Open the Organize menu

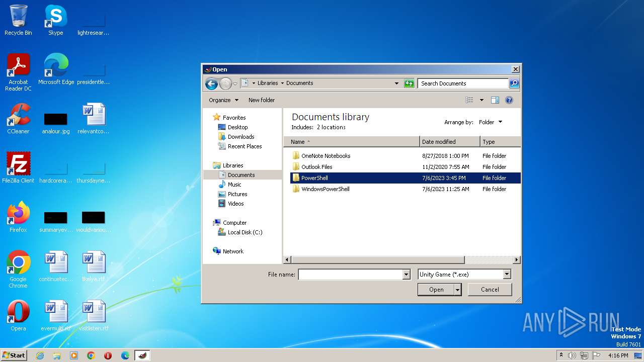pyautogui.click(x=223, y=100)
